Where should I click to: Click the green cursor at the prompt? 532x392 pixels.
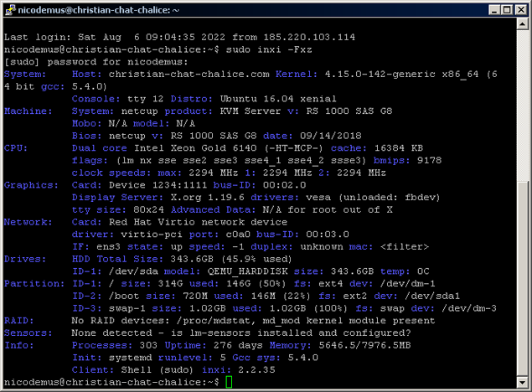[x=229, y=382]
